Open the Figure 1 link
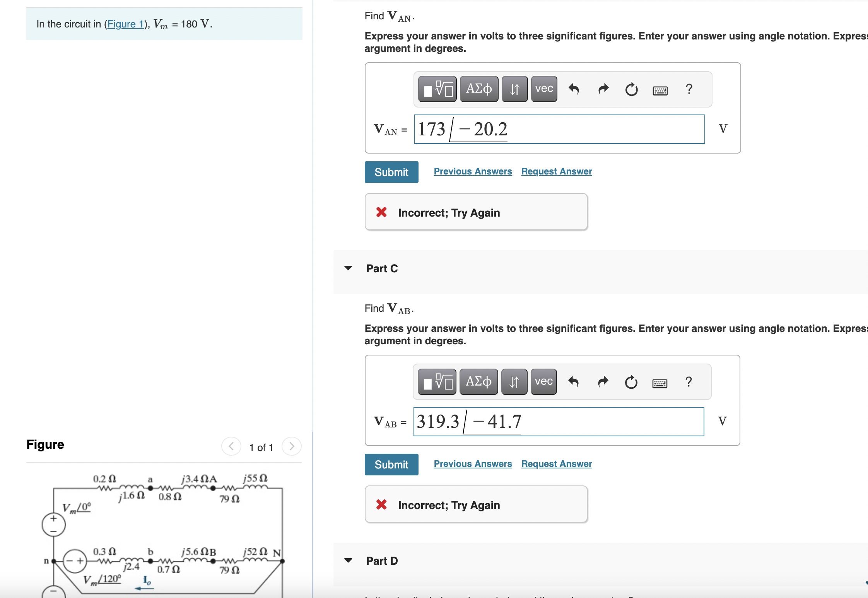The image size is (868, 598). [x=126, y=24]
